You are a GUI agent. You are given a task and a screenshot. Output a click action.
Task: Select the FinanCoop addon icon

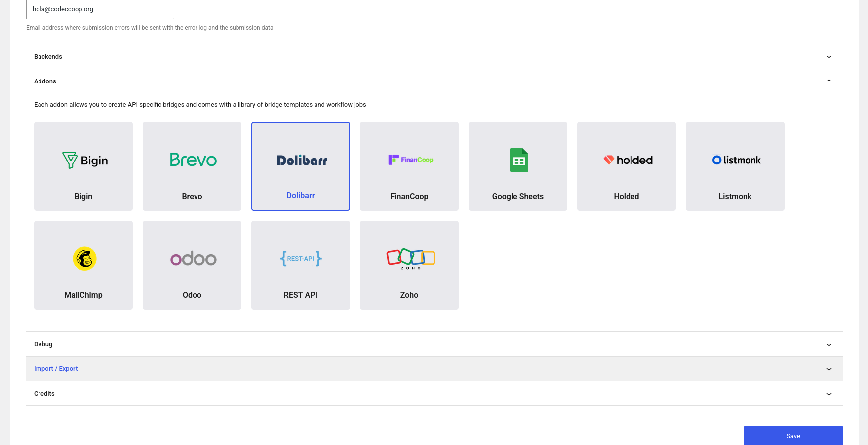click(409, 160)
